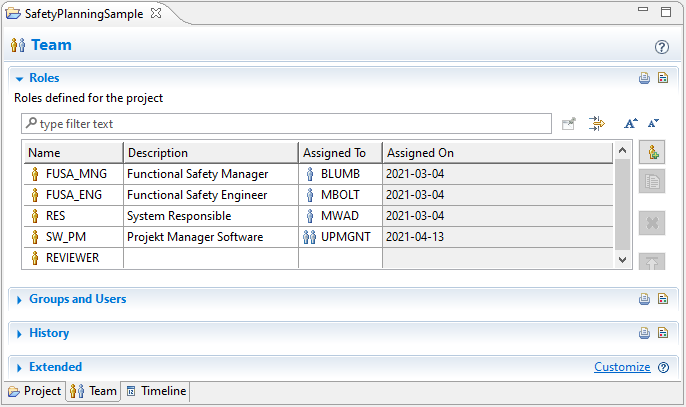The height and width of the screenshot is (407, 686).
Task: Sort roles by the Name column header
Action: [x=73, y=153]
